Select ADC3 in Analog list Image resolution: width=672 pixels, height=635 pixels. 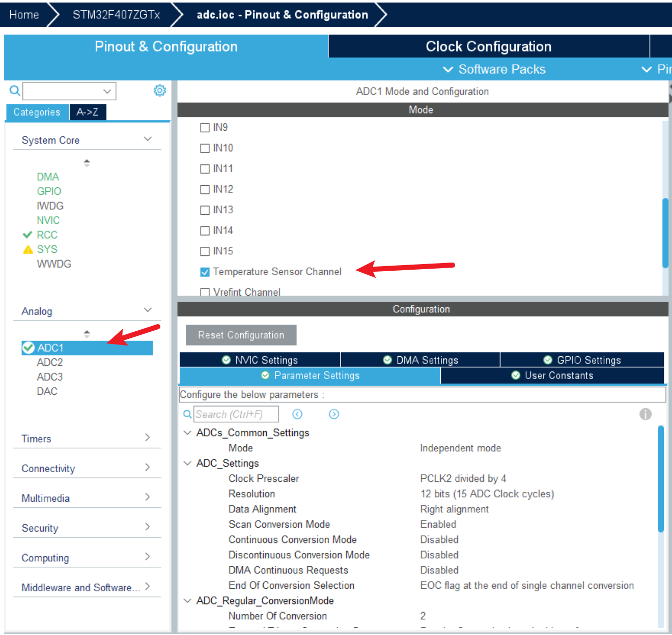(50, 377)
